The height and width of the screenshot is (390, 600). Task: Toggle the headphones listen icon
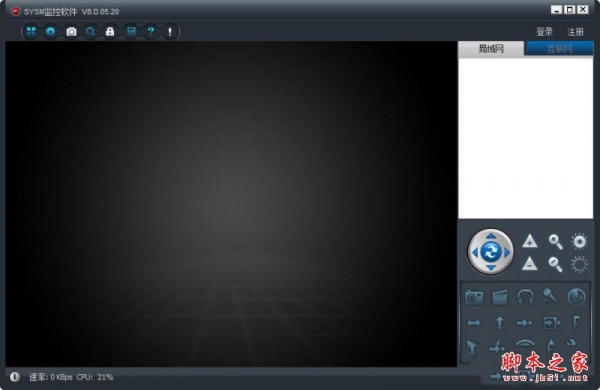(x=525, y=297)
